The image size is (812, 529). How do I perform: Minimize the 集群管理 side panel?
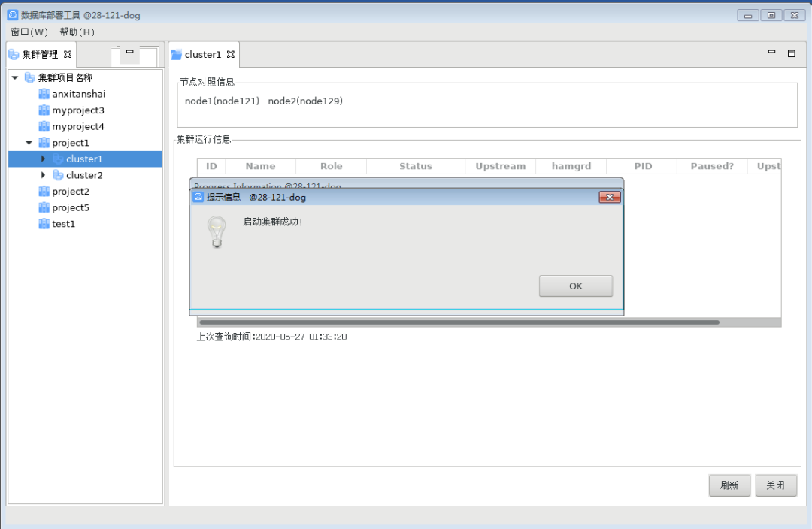tap(129, 51)
